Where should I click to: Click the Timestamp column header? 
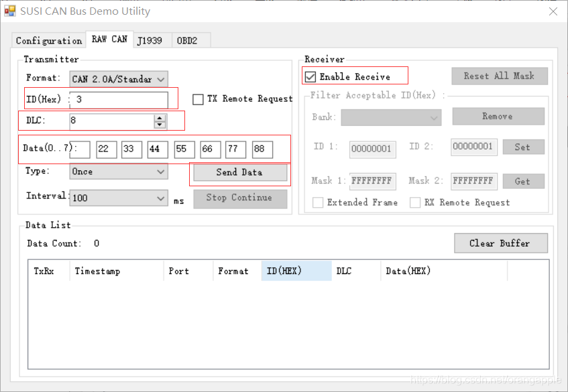pos(116,271)
